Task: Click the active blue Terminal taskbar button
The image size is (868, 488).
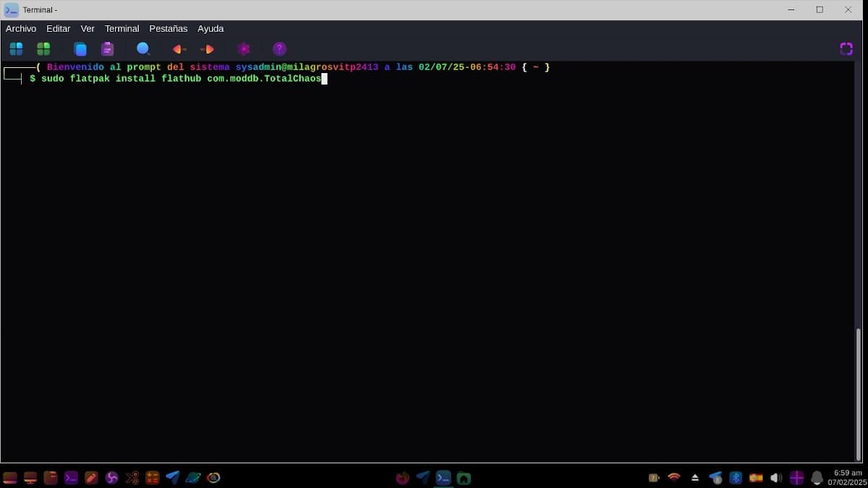Action: point(443,478)
